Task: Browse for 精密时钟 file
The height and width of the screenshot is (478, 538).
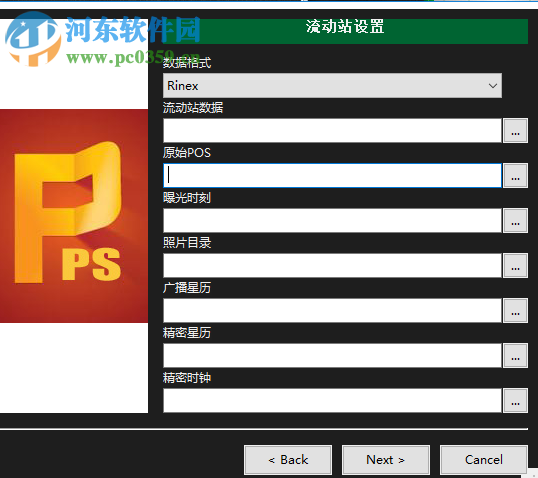Action: point(515,400)
